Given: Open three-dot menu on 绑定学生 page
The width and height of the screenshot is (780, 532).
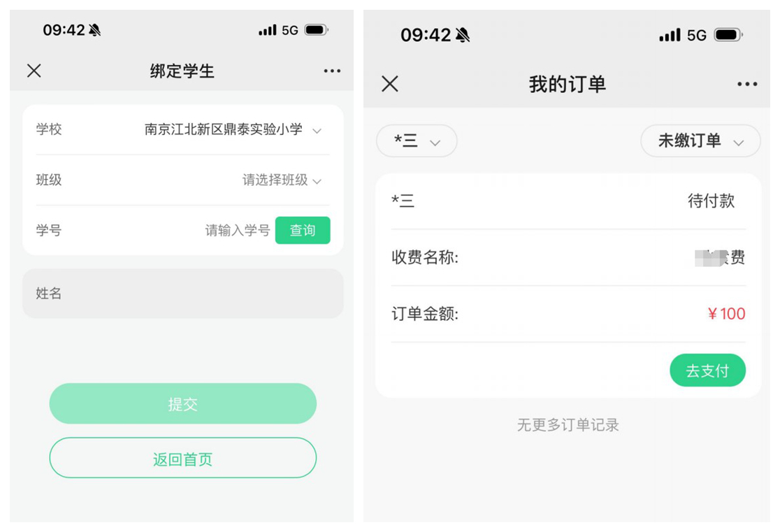Looking at the screenshot, I should (332, 71).
